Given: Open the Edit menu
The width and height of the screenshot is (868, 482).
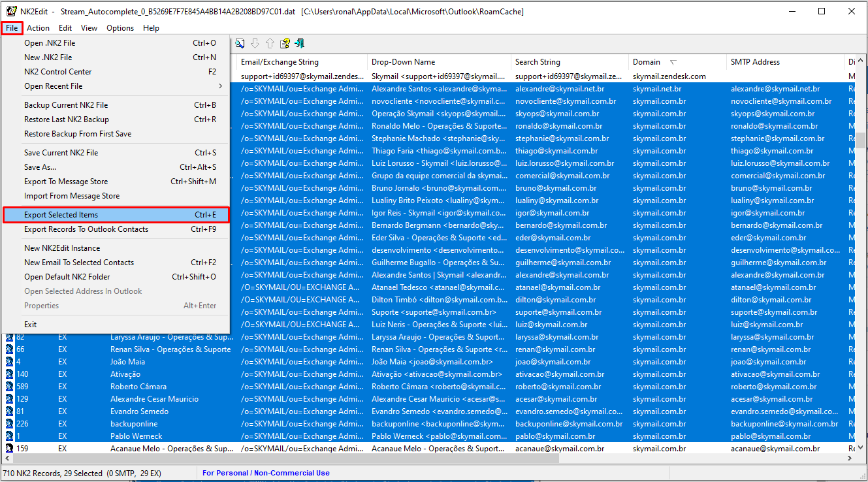Looking at the screenshot, I should tap(65, 28).
